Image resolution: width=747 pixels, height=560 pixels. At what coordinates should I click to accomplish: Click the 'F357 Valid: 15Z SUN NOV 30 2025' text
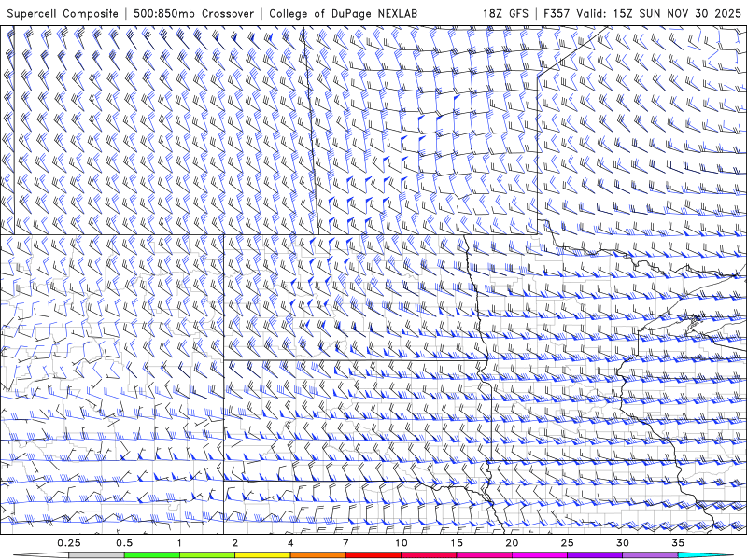pos(642,13)
